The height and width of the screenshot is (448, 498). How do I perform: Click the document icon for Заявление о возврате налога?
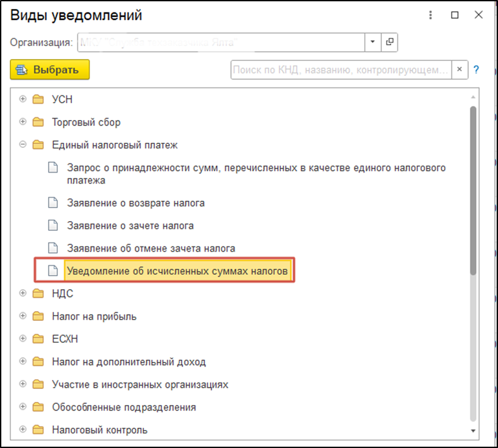(x=53, y=202)
